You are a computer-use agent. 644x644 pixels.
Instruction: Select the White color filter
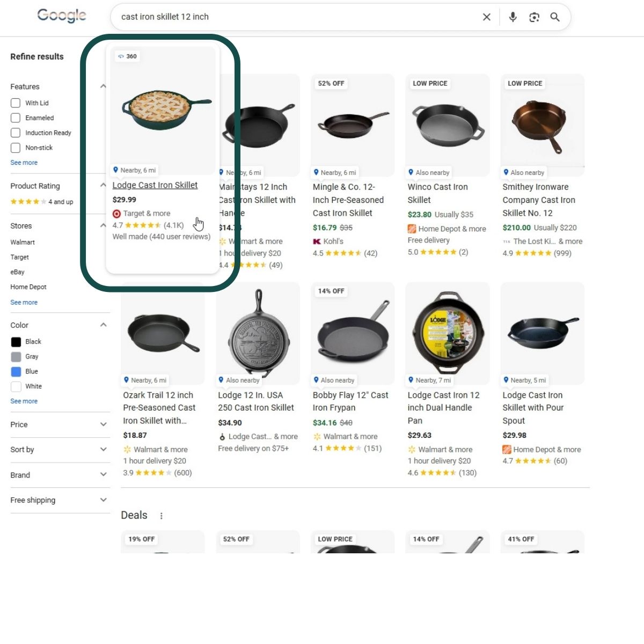click(16, 387)
